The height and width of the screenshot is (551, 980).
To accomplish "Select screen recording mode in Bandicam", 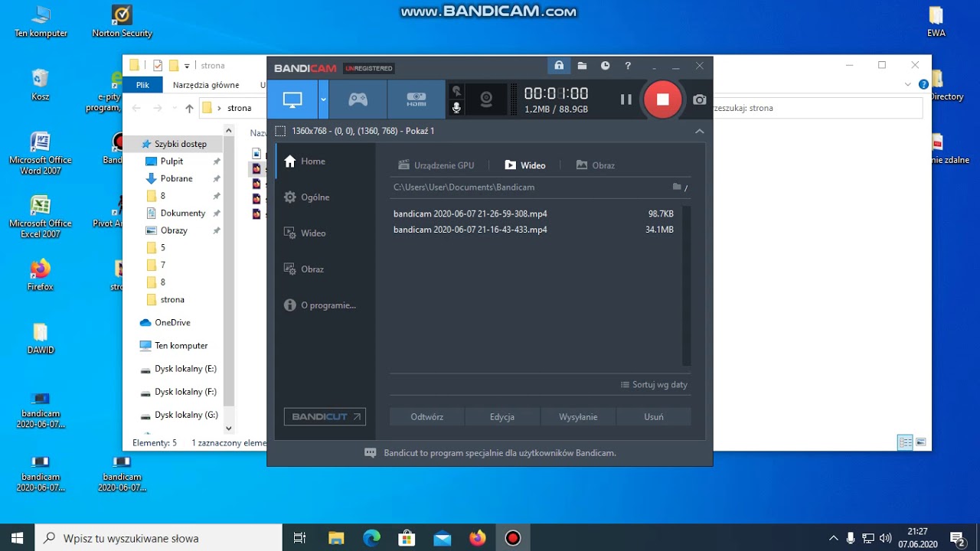I will click(293, 99).
